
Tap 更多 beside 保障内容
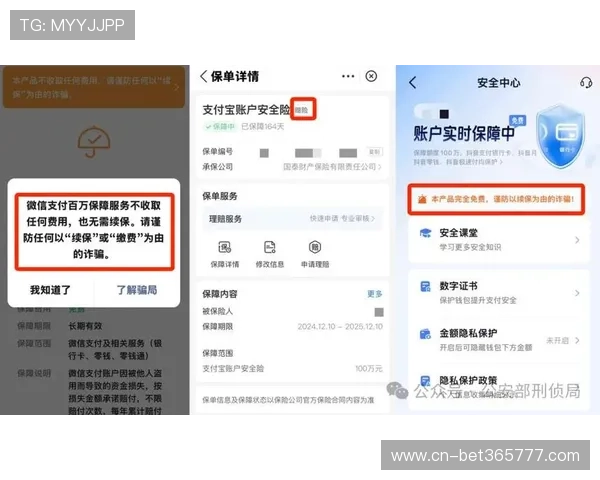coord(375,294)
